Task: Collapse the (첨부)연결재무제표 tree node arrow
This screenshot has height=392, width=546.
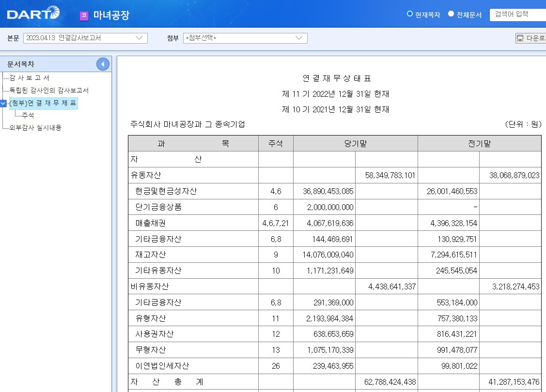Action: [x=3, y=103]
